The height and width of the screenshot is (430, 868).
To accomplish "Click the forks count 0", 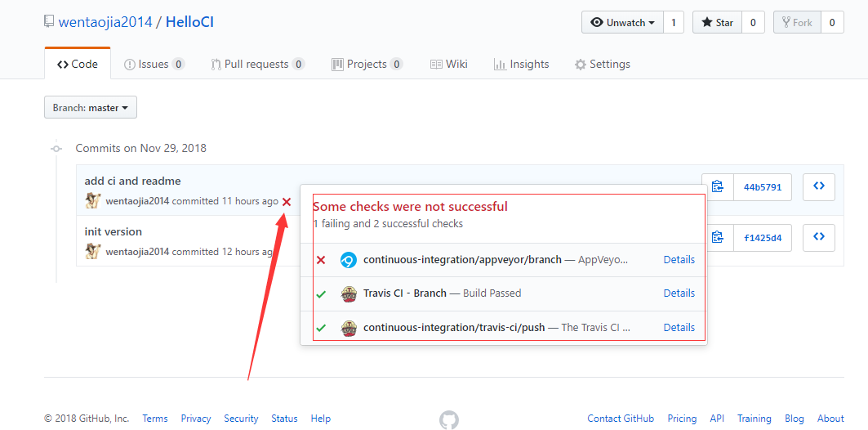I will coord(832,23).
